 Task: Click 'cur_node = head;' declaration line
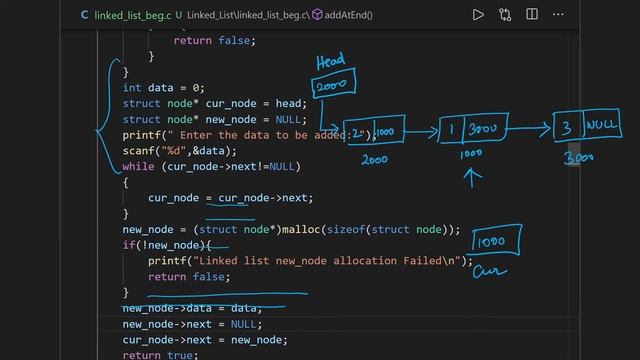pyautogui.click(x=215, y=104)
